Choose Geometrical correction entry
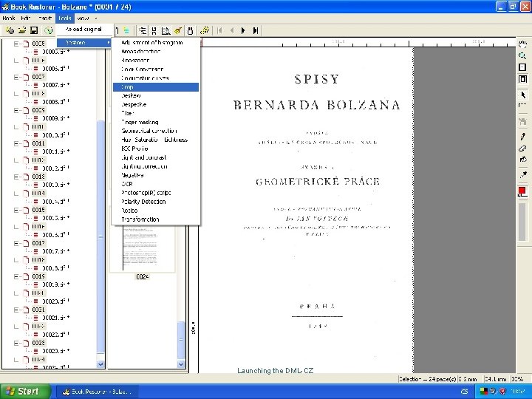Image resolution: width=532 pixels, height=399 pixels. coord(156,131)
